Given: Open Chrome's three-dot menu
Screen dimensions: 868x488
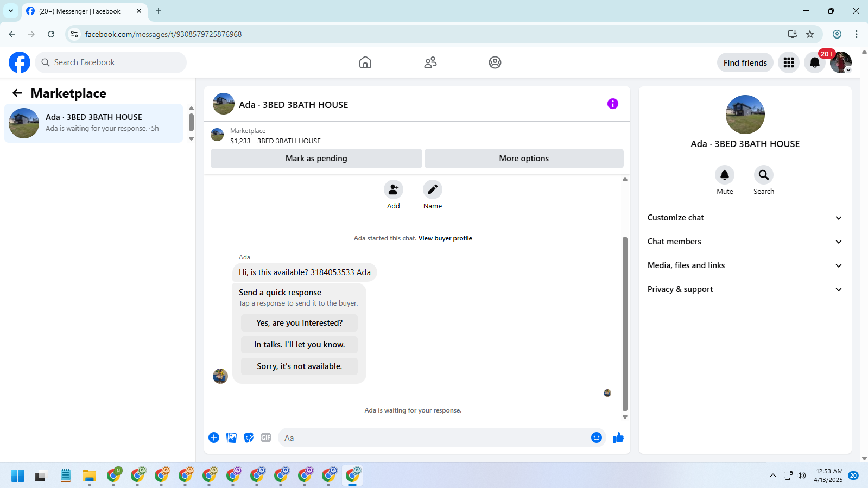Looking at the screenshot, I should [x=857, y=34].
